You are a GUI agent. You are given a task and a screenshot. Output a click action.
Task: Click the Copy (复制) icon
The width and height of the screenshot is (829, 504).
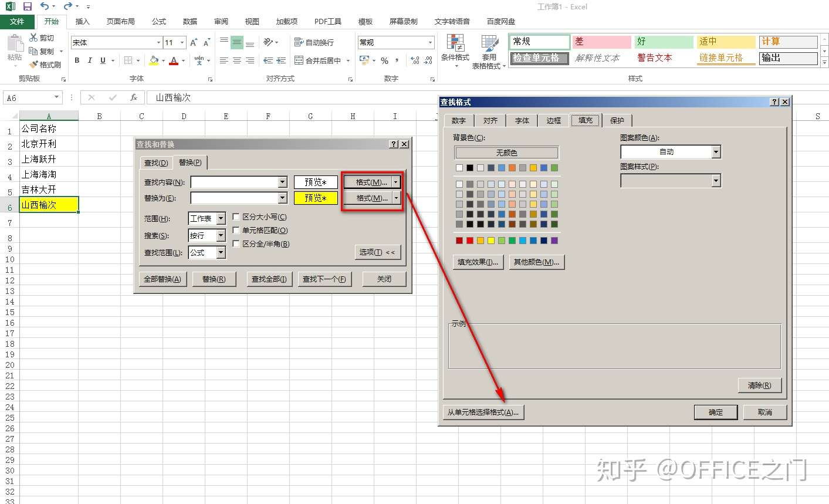point(33,51)
